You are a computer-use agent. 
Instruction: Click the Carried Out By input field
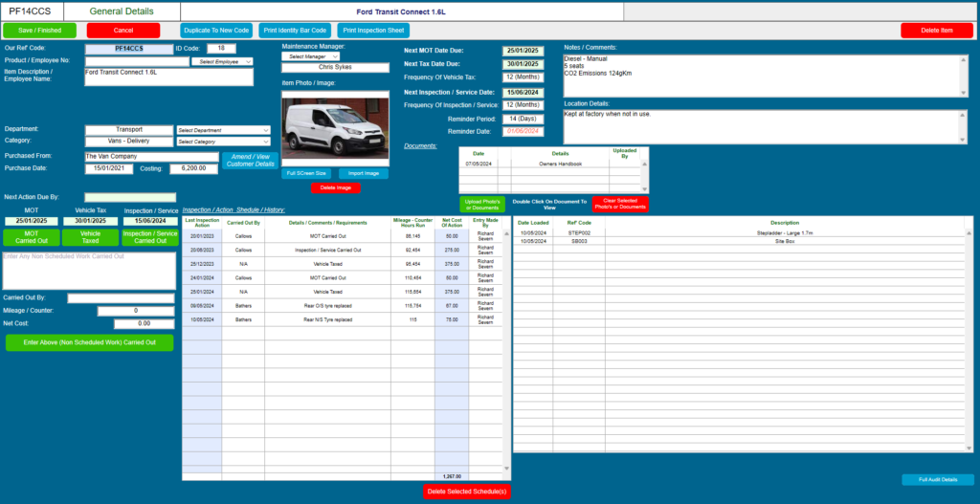tap(121, 298)
